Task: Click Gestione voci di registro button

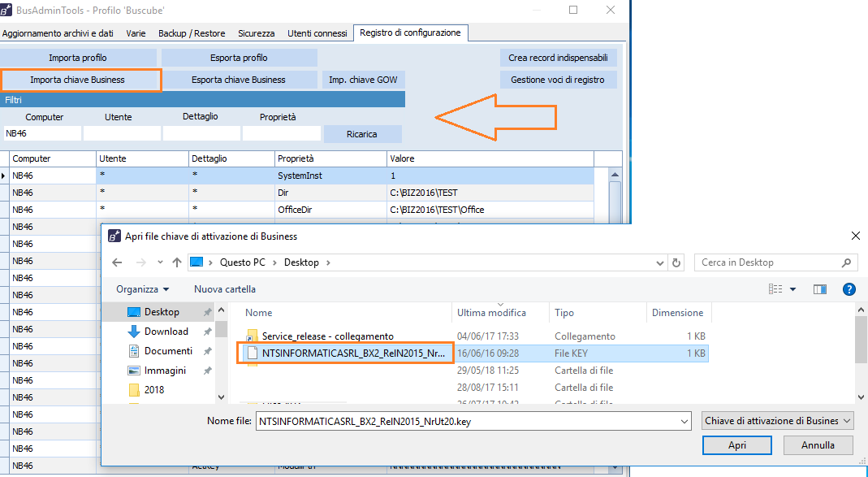Action: 558,80
